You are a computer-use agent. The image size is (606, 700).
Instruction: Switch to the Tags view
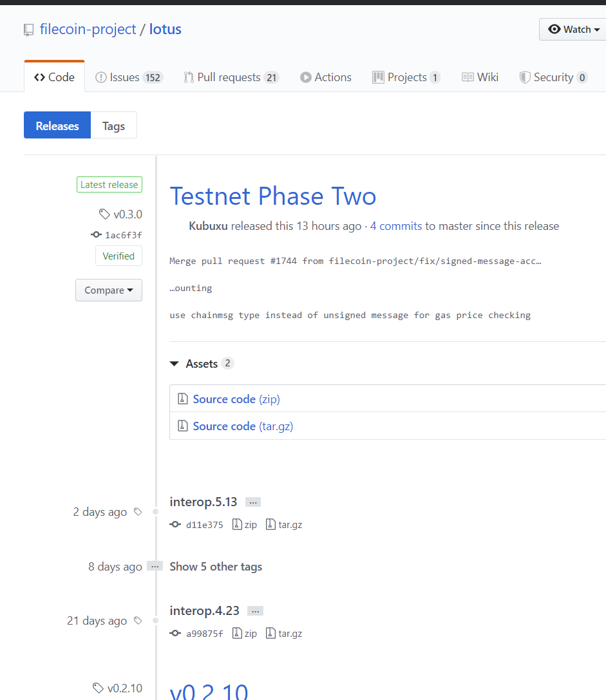(113, 126)
